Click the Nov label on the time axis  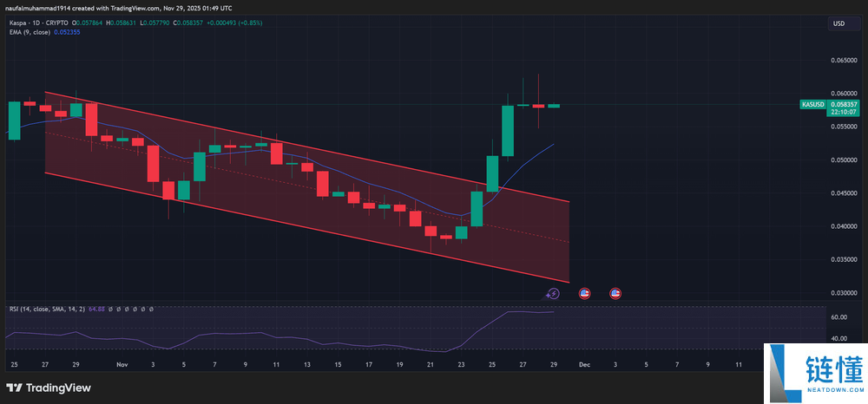point(122,365)
